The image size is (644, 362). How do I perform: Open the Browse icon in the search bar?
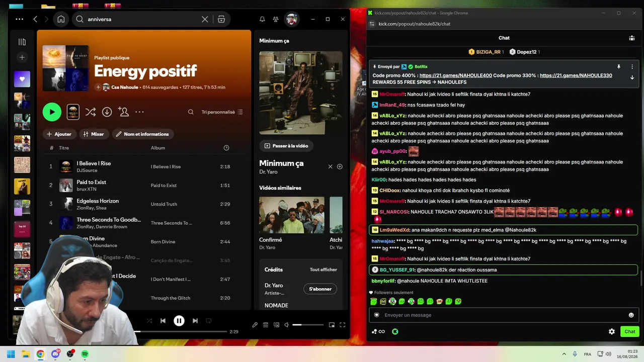[x=221, y=19]
